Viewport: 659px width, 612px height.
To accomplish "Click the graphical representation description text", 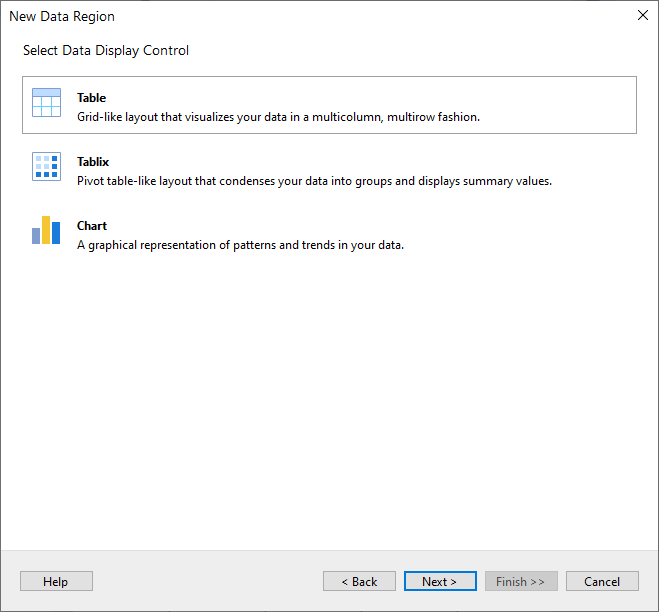I will pyautogui.click(x=240, y=245).
